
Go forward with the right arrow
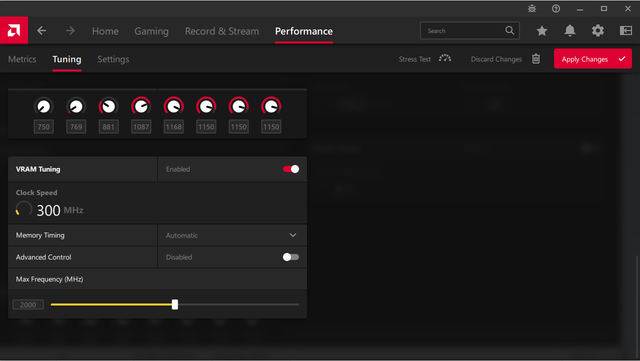(70, 31)
